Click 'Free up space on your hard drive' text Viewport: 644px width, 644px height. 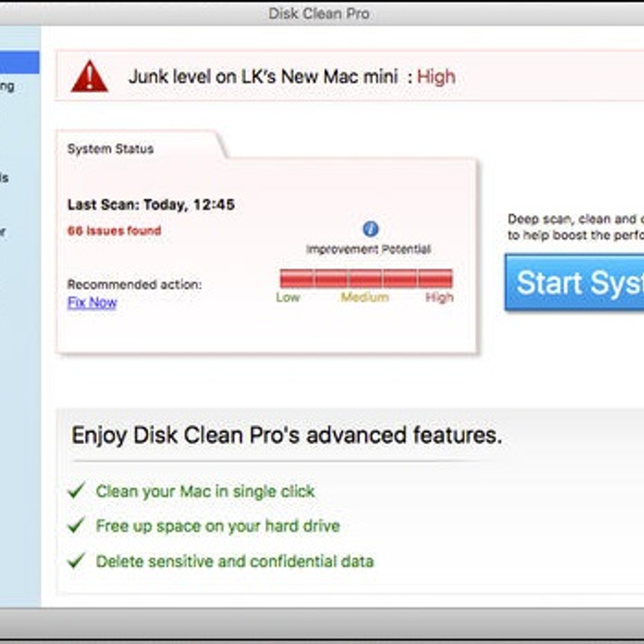pos(218,526)
